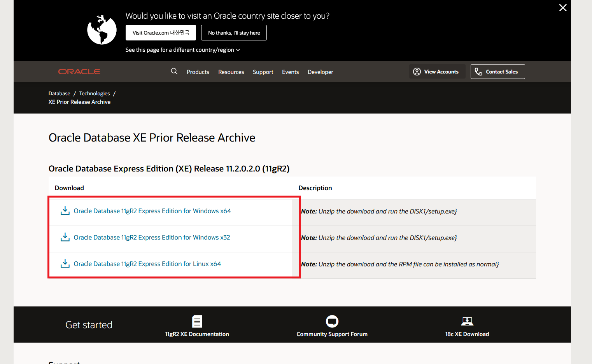Click the Visit Oracle.com 대한민국 button
Viewport: 592px width, 364px height.
click(161, 33)
